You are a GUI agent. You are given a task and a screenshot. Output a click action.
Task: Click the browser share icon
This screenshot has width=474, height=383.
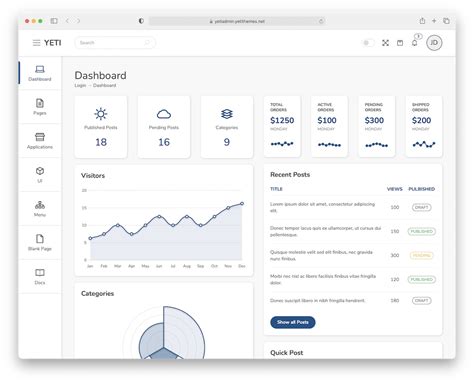[422, 21]
